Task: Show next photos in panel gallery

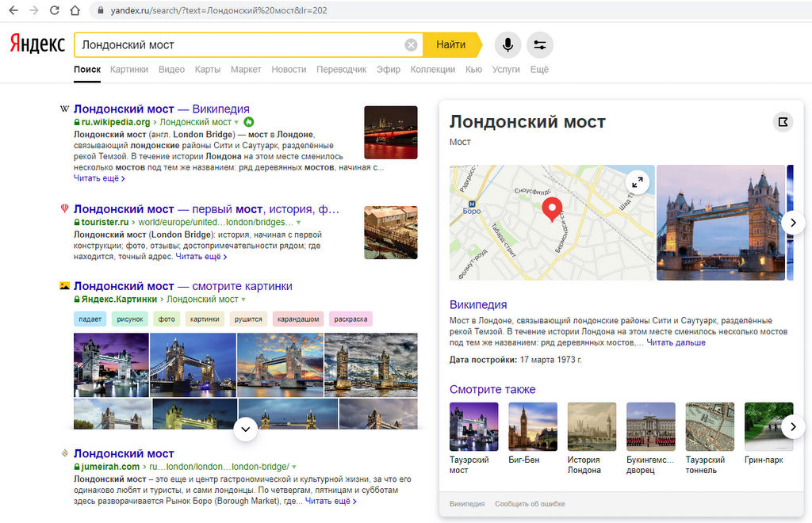Action: (x=793, y=223)
